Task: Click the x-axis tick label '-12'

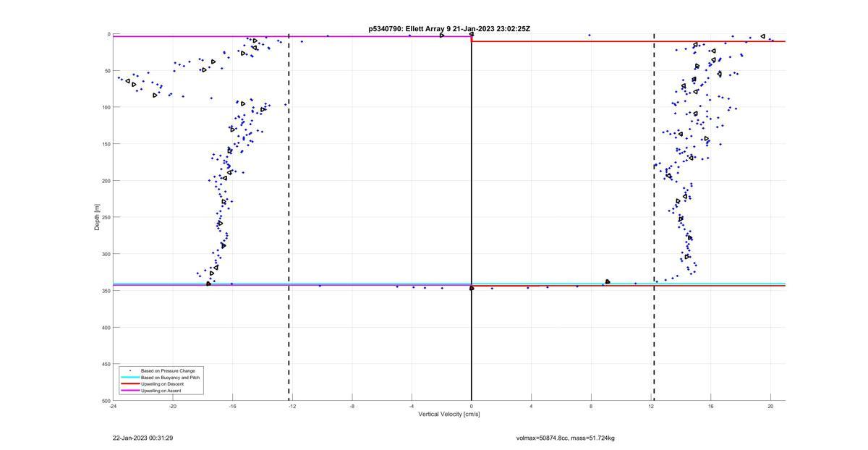Action: pos(292,406)
